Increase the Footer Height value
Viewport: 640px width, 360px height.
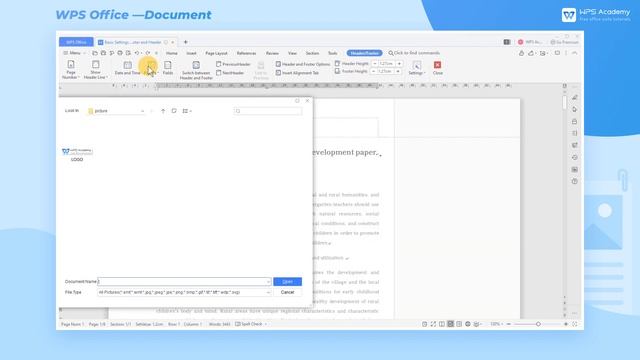398,71
